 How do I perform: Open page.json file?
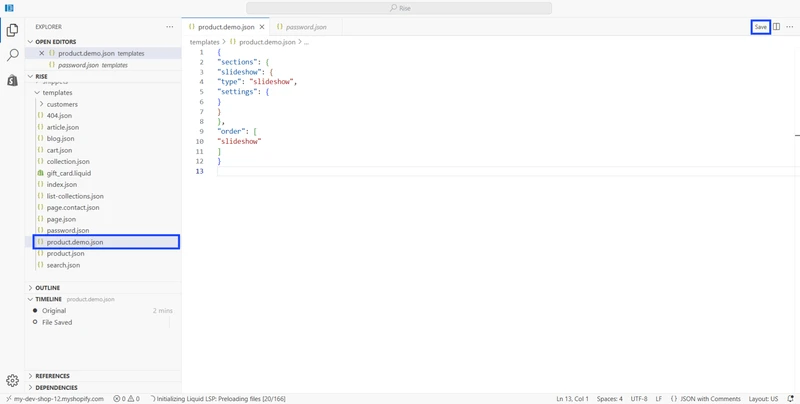click(x=61, y=219)
